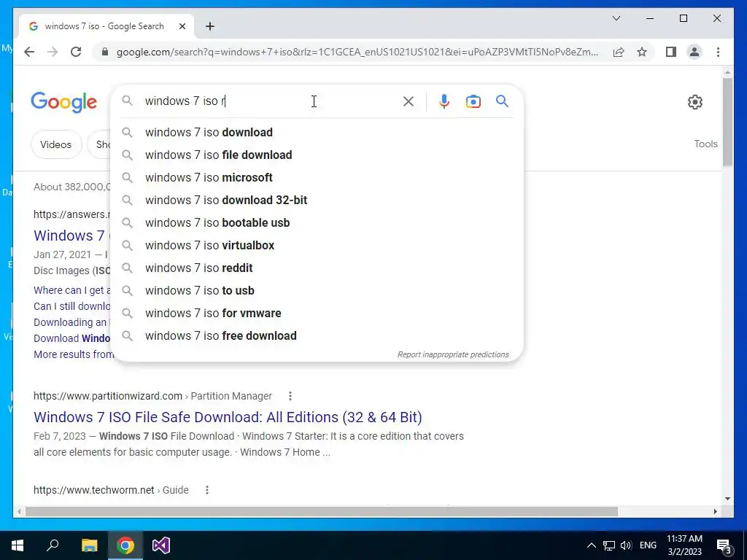Open a new tab with plus button
Image resolution: width=747 pixels, height=560 pixels.
pos(209,26)
